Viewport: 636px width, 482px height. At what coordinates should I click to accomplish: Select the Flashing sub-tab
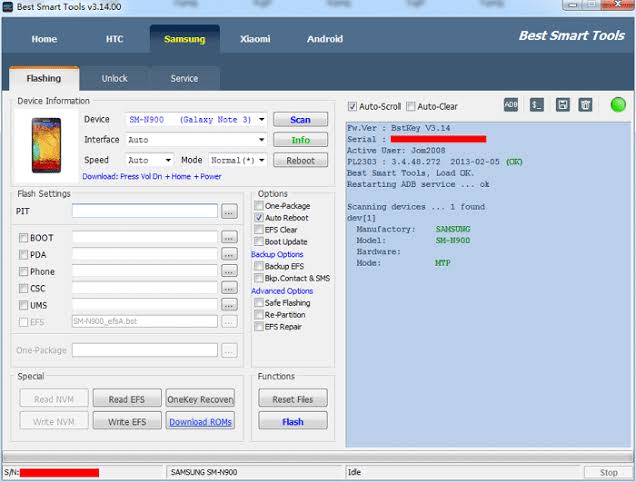tap(44, 78)
